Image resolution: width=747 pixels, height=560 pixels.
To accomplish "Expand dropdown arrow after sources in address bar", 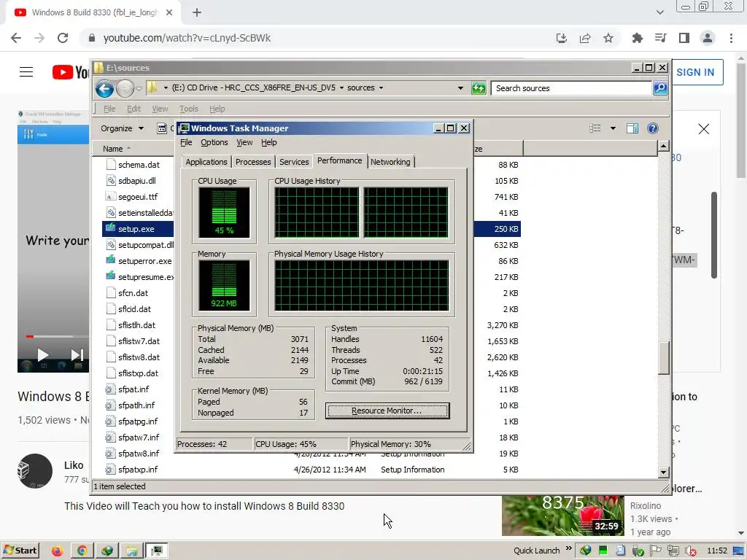I will [x=381, y=88].
